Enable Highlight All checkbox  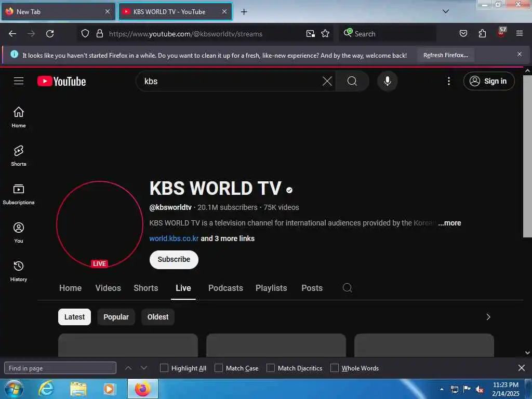click(x=164, y=368)
